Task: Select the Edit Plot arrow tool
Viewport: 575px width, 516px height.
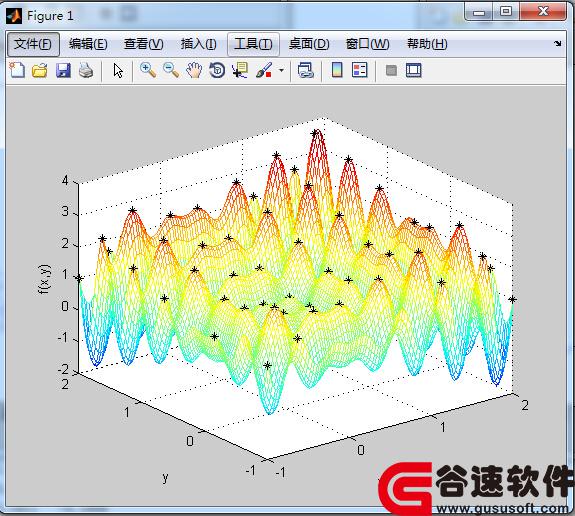Action: coord(118,70)
